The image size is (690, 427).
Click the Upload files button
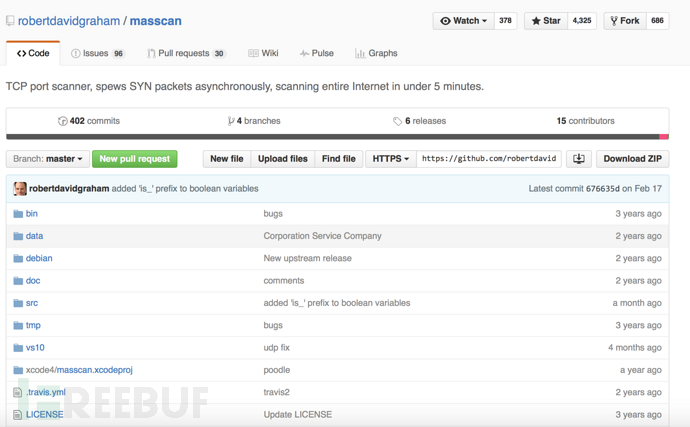(x=283, y=159)
